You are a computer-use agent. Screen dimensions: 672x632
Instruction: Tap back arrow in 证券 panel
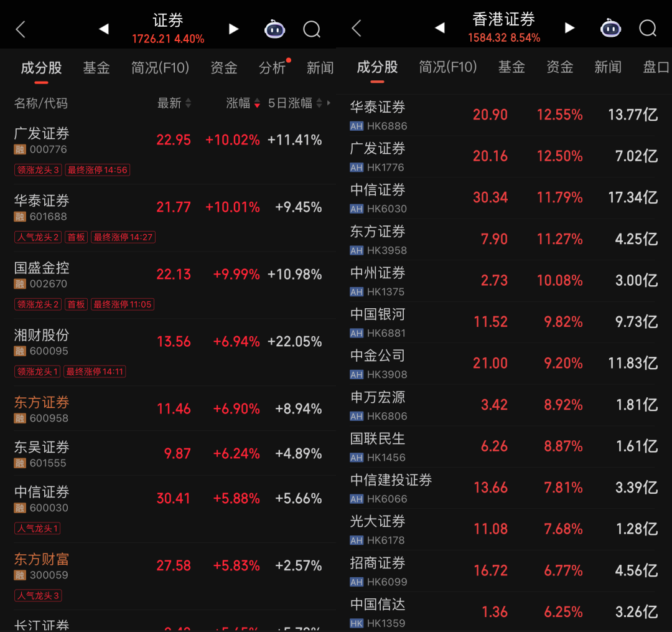tap(21, 29)
